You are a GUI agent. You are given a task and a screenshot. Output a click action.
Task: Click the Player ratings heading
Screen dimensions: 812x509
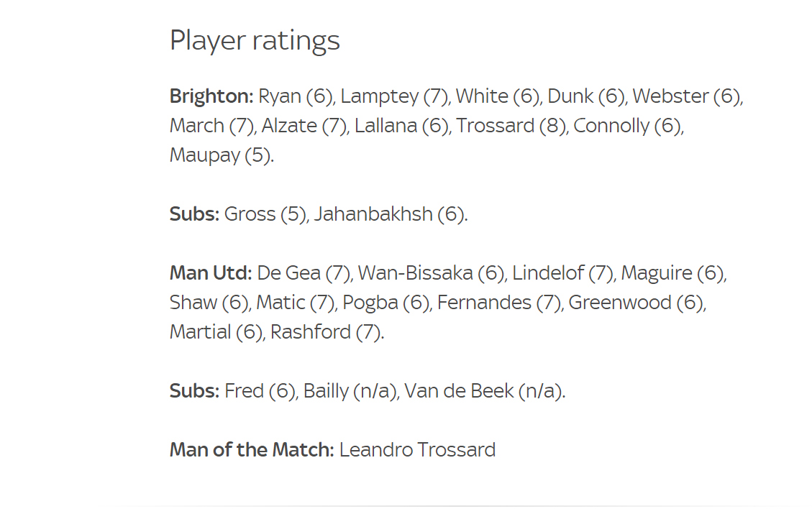[x=255, y=41]
